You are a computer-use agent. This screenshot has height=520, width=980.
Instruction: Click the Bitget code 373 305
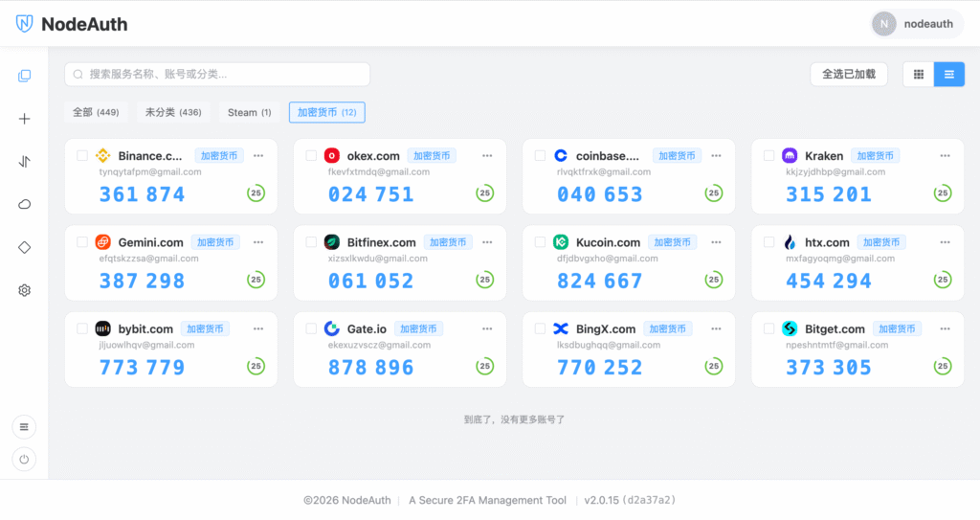tap(828, 368)
